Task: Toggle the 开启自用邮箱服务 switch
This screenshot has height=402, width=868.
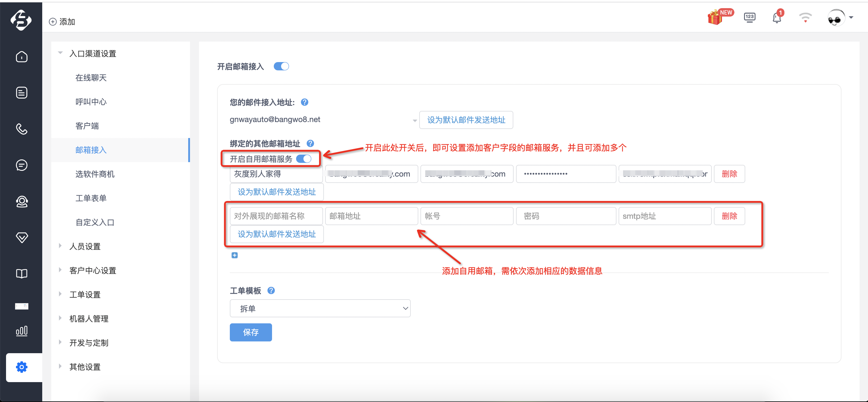Action: tap(304, 159)
